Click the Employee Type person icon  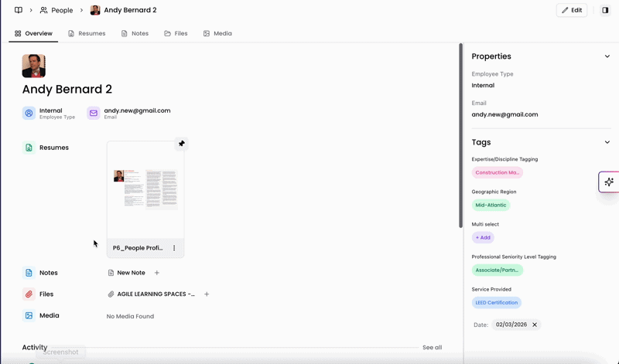29,113
